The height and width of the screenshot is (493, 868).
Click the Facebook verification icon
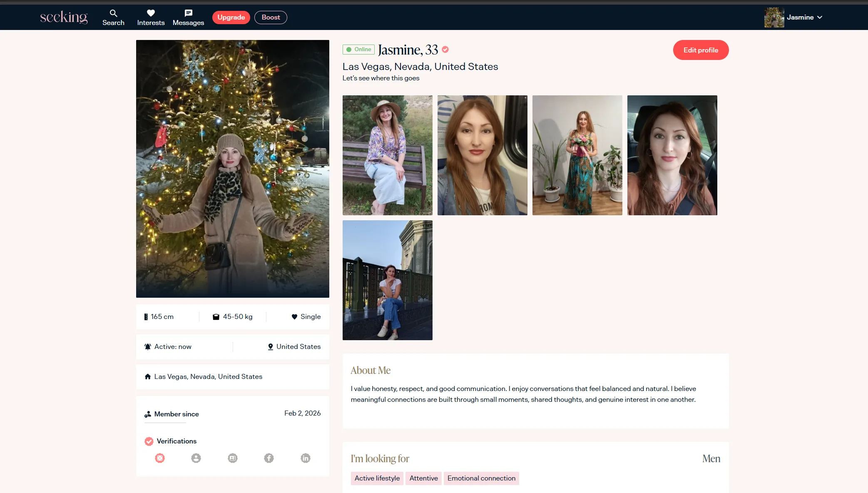pos(269,458)
